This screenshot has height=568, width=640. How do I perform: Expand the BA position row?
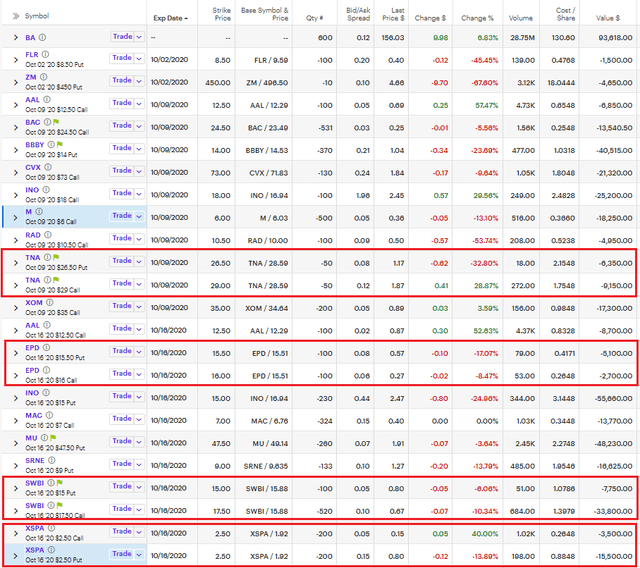tap(16, 38)
